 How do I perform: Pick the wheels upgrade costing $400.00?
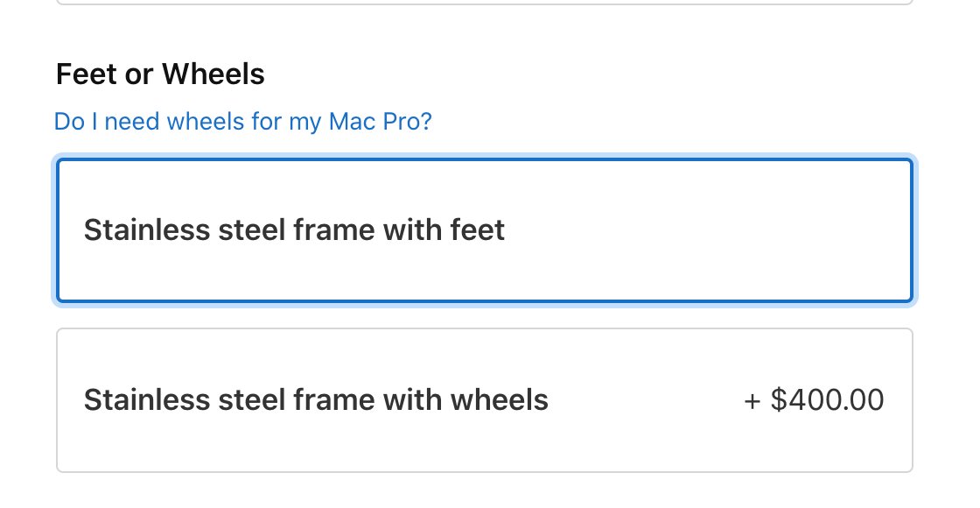pyautogui.click(x=485, y=400)
